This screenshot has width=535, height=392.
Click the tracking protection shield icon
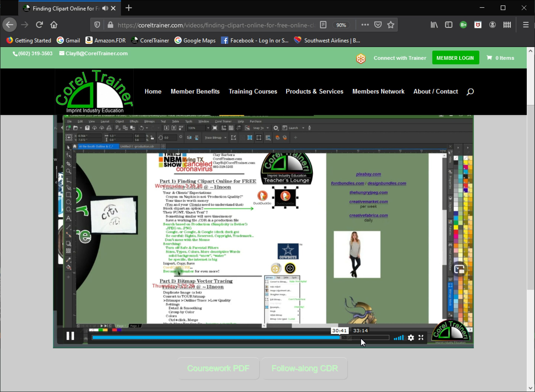pyautogui.click(x=97, y=25)
